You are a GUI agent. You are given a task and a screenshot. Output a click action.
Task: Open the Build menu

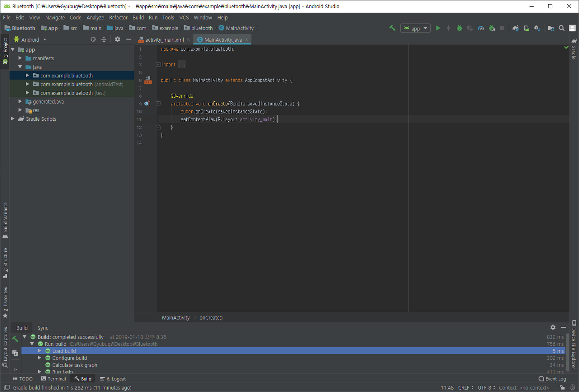click(138, 18)
